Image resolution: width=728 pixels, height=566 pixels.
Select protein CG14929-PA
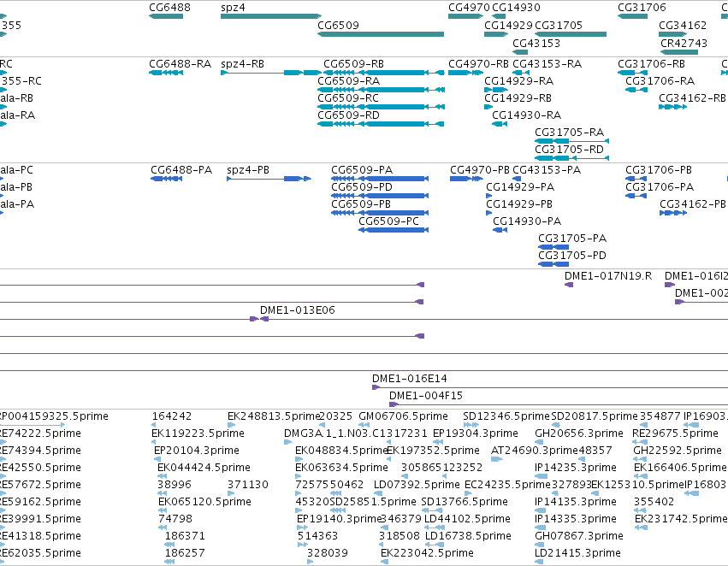coord(488,196)
